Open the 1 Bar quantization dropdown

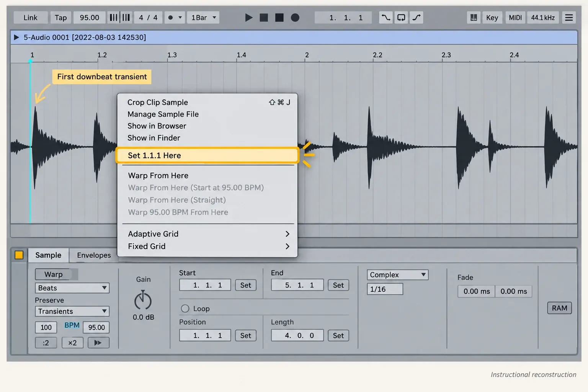pos(203,18)
